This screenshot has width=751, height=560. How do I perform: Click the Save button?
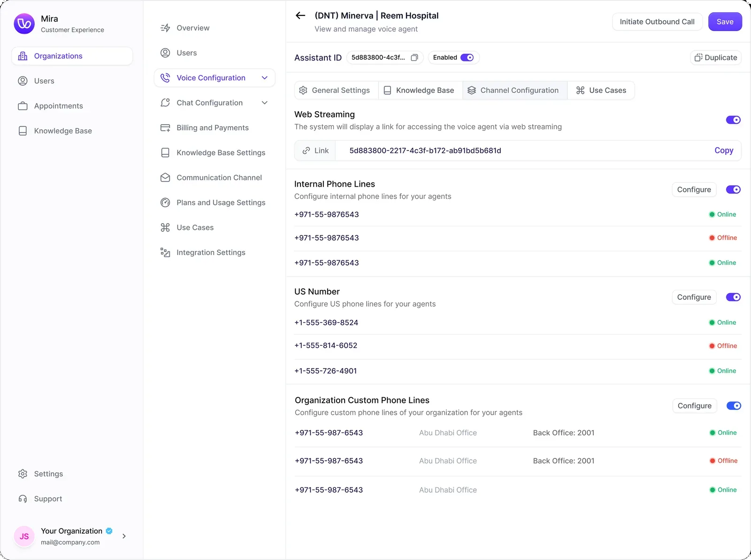click(x=725, y=22)
